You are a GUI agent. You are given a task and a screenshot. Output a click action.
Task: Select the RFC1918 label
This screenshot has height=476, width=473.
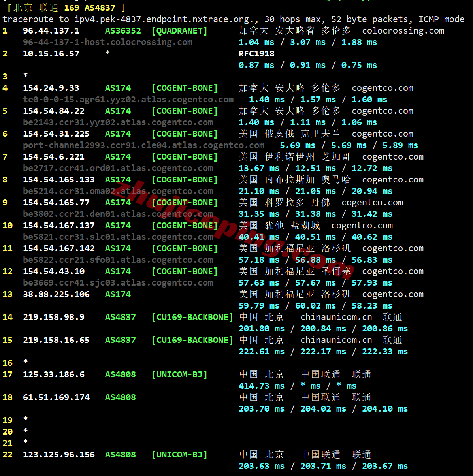256,54
